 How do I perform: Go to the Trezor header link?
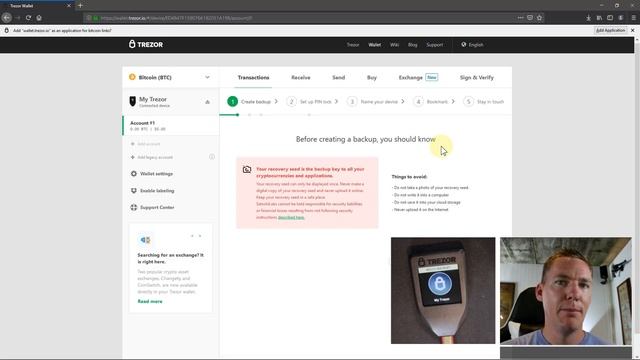[x=353, y=45]
